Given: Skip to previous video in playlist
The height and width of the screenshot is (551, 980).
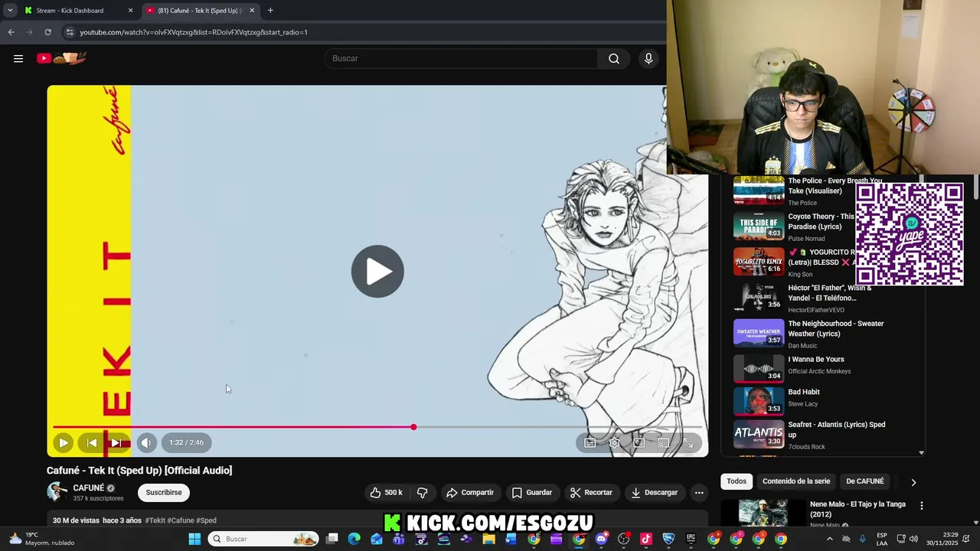Looking at the screenshot, I should point(92,442).
